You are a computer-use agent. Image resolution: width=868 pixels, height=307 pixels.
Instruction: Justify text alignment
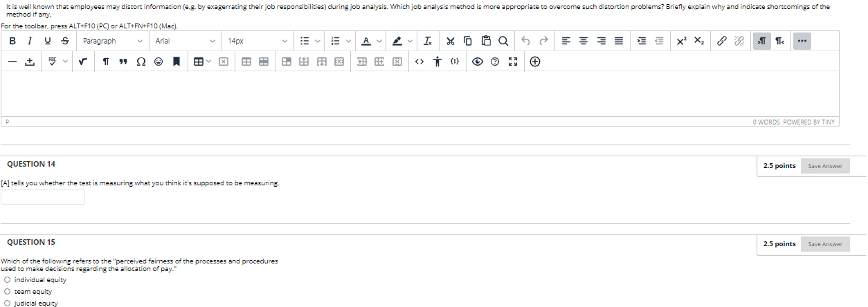618,41
